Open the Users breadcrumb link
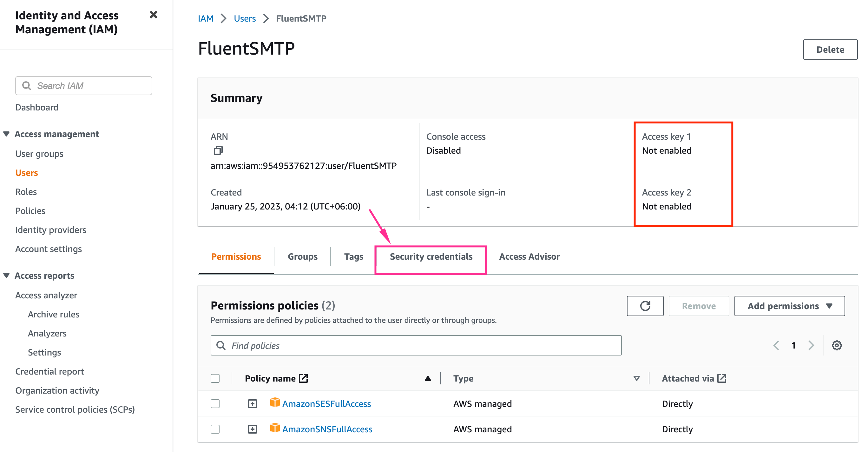The height and width of the screenshot is (452, 868). coord(245,18)
